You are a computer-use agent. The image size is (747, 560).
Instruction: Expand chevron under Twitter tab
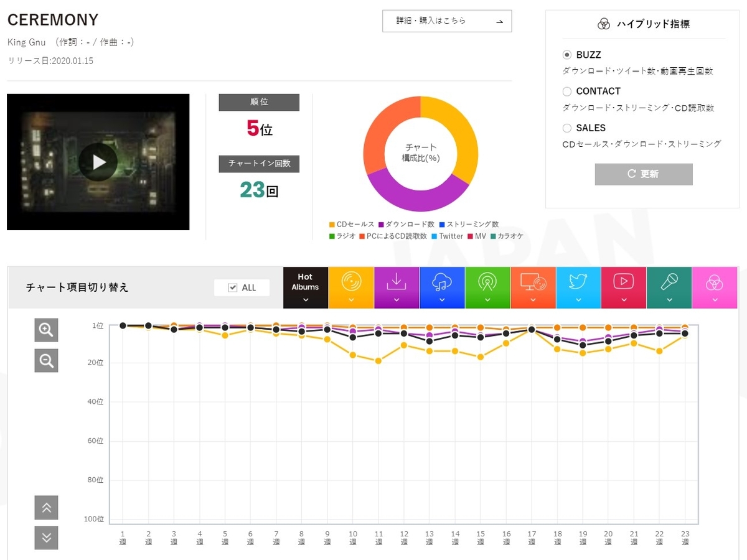[x=578, y=300]
